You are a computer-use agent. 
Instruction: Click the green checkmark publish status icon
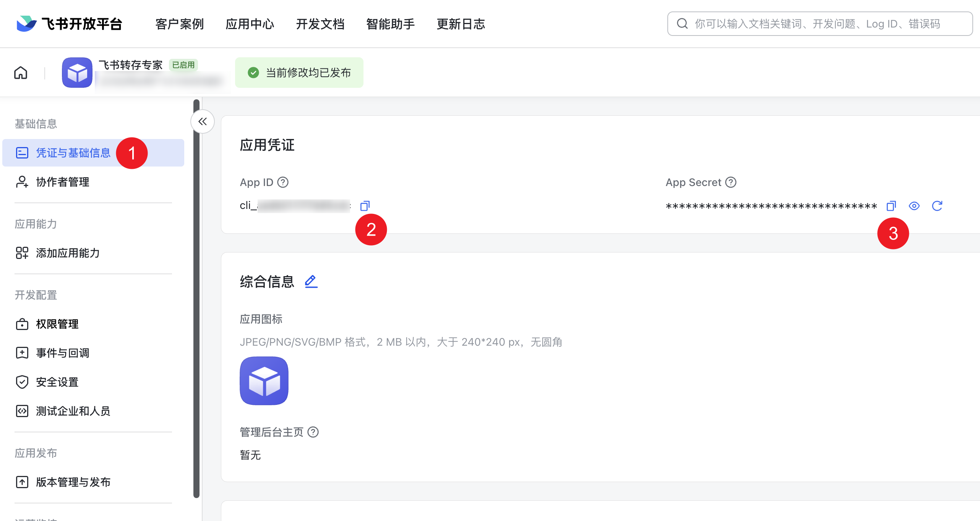(x=253, y=73)
